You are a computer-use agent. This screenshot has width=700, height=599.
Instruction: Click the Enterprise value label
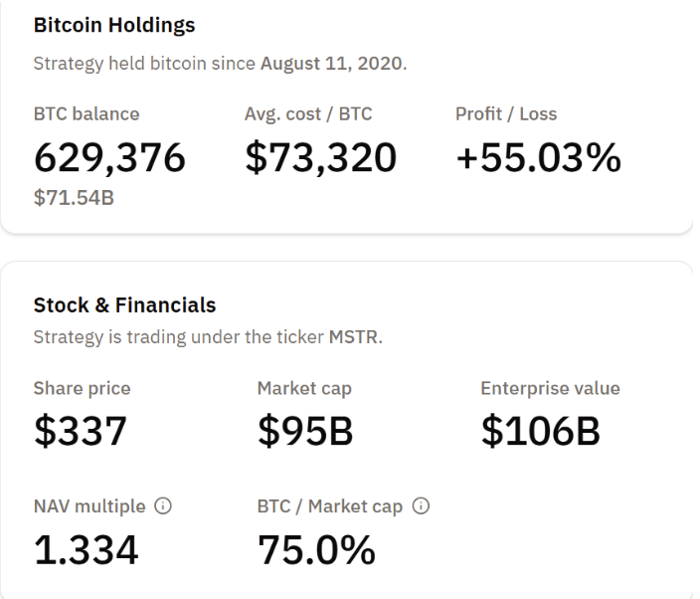point(550,388)
